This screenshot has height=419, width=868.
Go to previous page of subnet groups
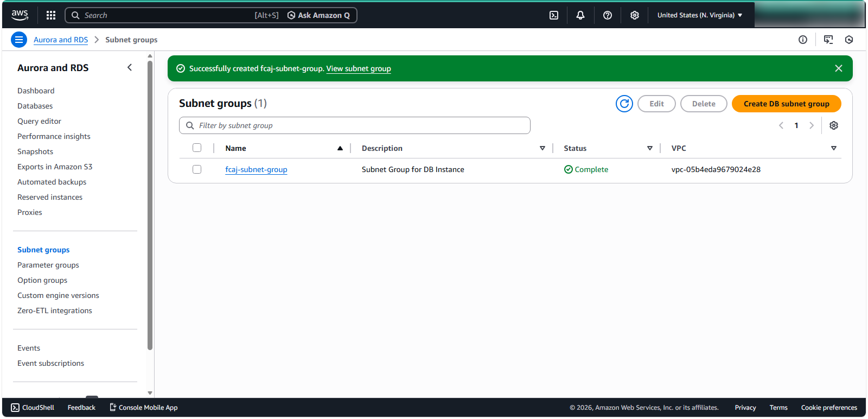tap(781, 125)
